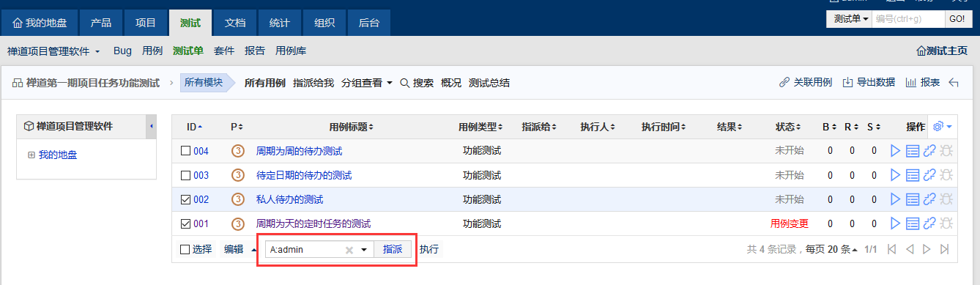
Task: Go to next page of records
Action: [x=927, y=249]
